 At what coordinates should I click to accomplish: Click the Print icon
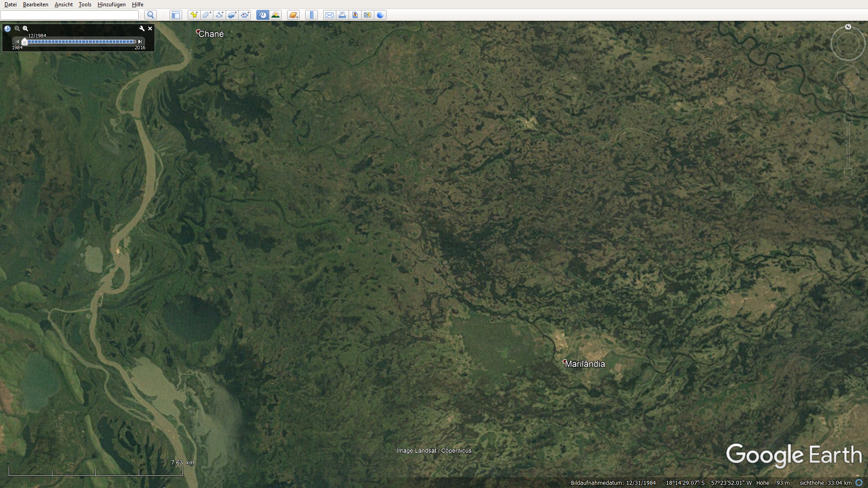[x=342, y=15]
